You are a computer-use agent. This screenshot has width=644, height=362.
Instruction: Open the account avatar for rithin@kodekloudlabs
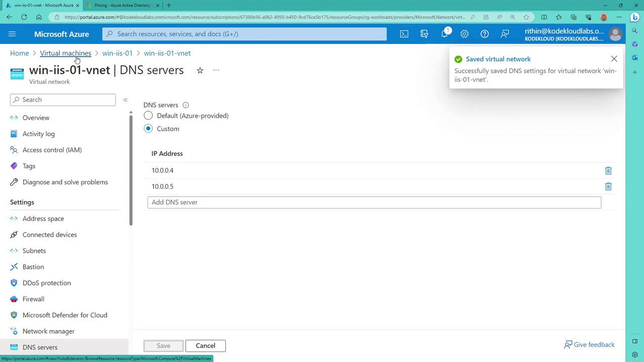pyautogui.click(x=615, y=34)
